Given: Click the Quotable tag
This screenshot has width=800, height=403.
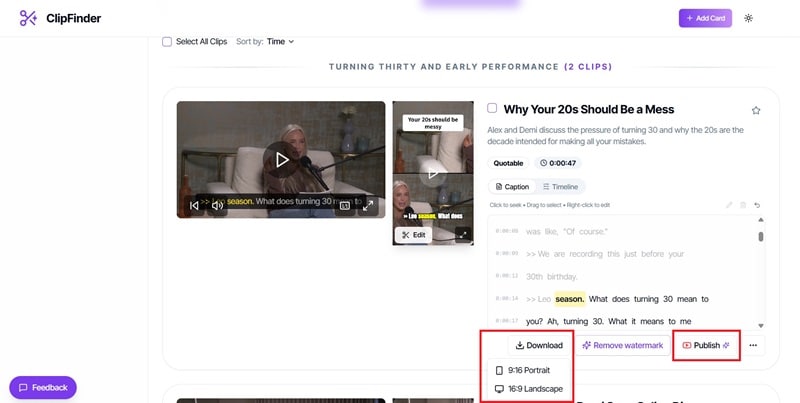Looking at the screenshot, I should click(508, 163).
